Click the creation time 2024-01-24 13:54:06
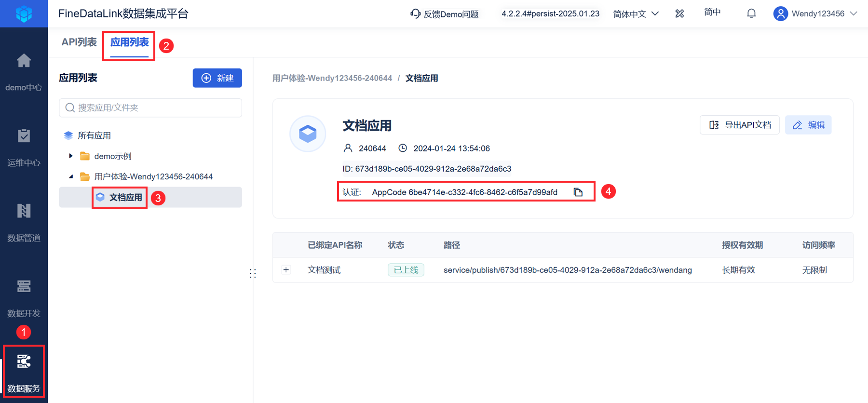 tap(451, 148)
